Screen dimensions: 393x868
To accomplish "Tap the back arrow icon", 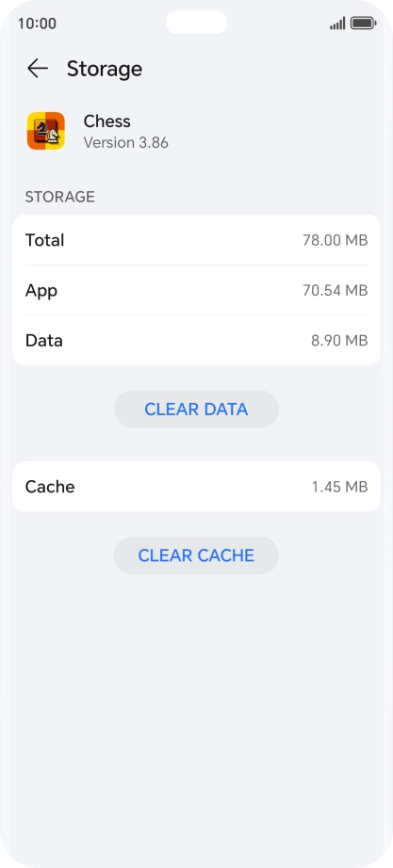I will 37,69.
